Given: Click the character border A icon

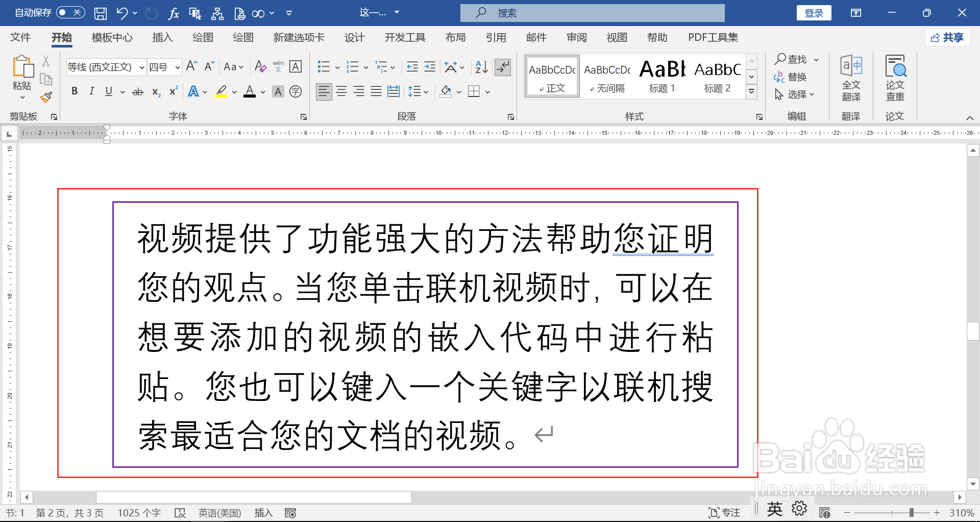Looking at the screenshot, I should pos(296,66).
